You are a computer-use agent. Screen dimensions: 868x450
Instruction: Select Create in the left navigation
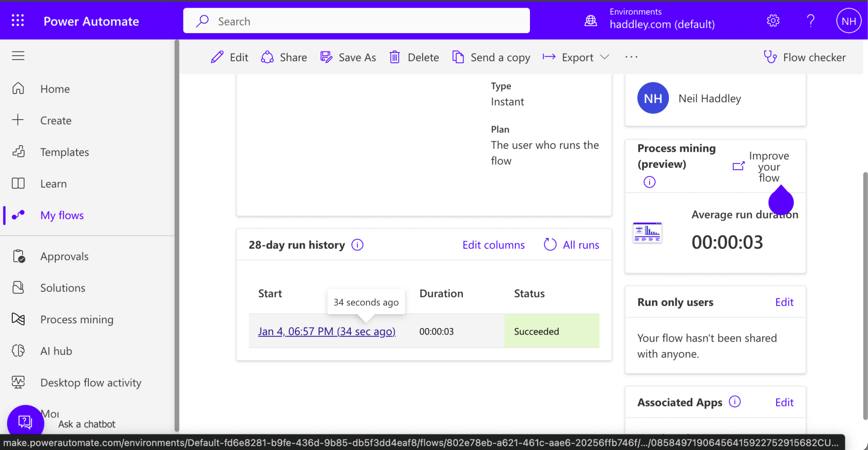[x=56, y=121]
